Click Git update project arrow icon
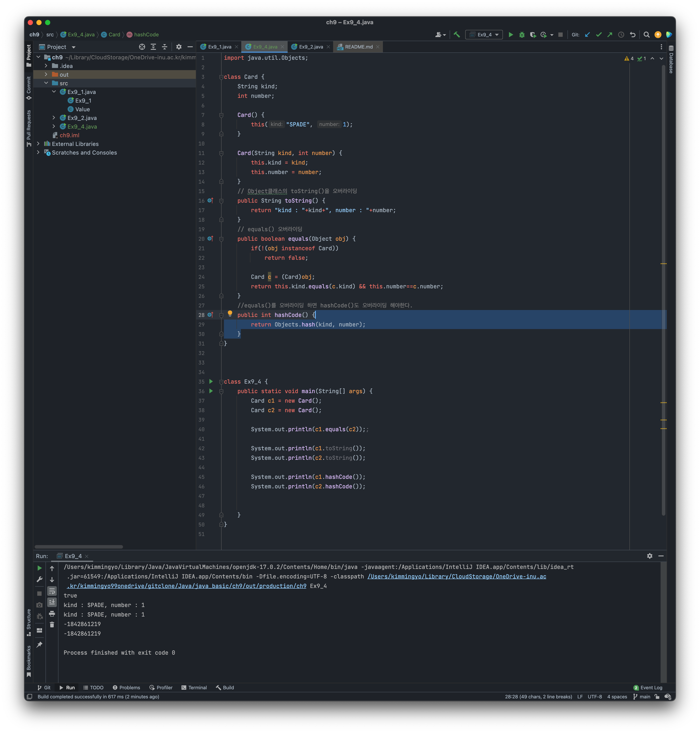Screen dimensions: 700x733 click(x=587, y=35)
